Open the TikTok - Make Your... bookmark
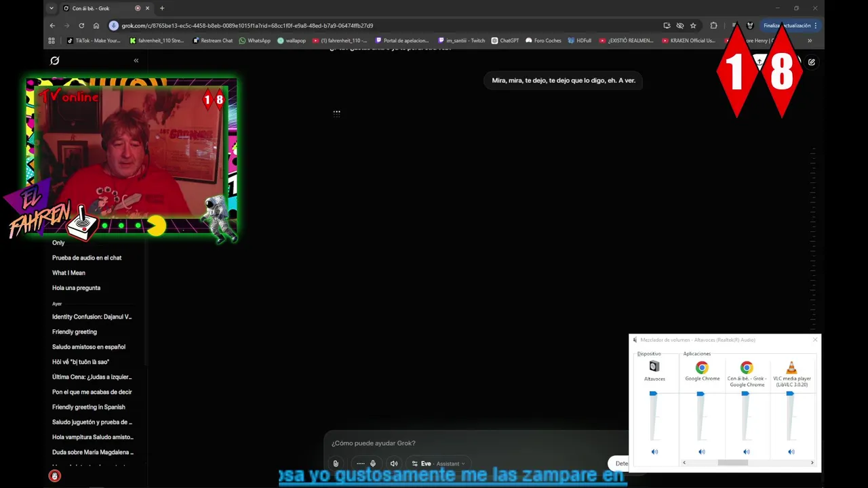 (x=94, y=41)
